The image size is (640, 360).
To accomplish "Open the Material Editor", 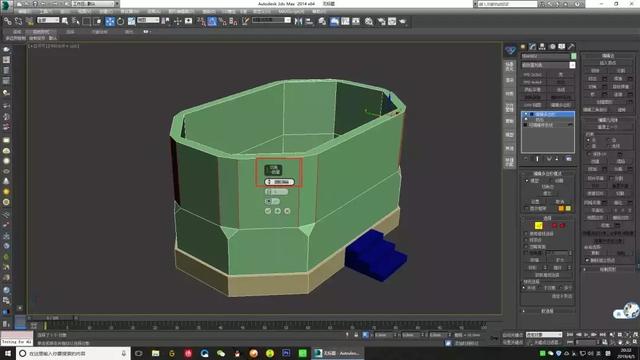I will tap(369, 21).
